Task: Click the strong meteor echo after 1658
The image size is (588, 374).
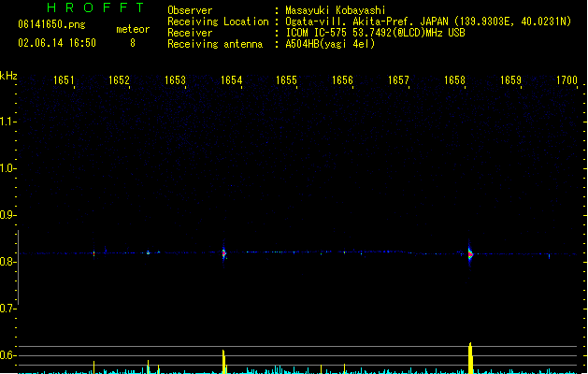Action: point(470,254)
